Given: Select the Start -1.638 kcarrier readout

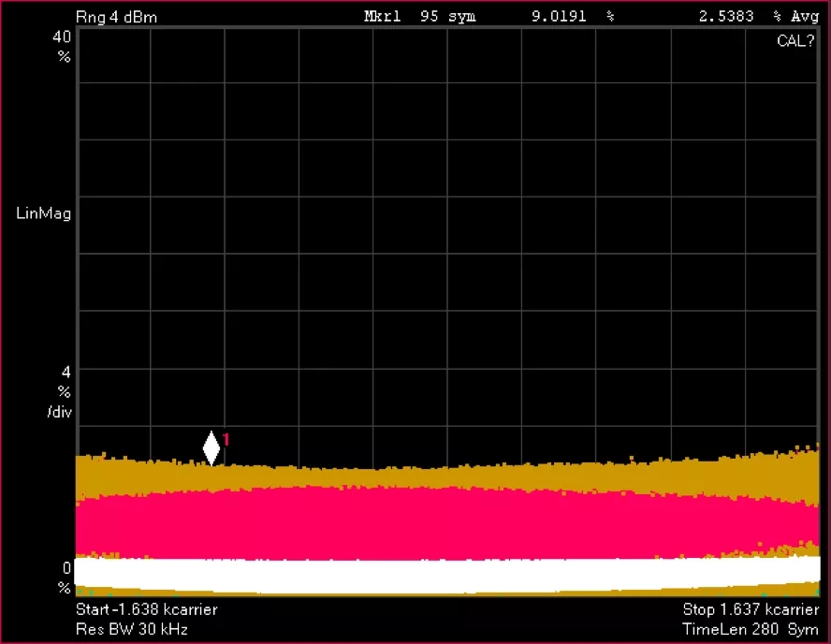Looking at the screenshot, I should (146, 609).
